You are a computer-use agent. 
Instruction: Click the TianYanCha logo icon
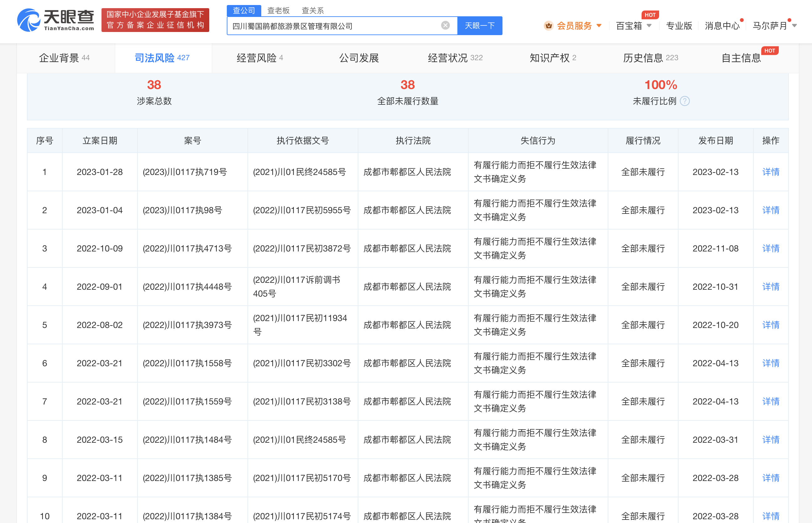pos(29,20)
